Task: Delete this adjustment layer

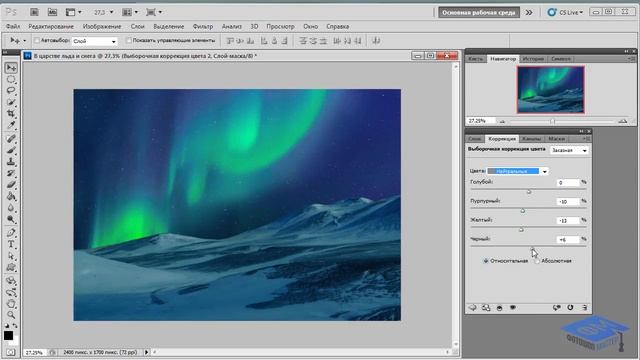Action: click(x=584, y=307)
